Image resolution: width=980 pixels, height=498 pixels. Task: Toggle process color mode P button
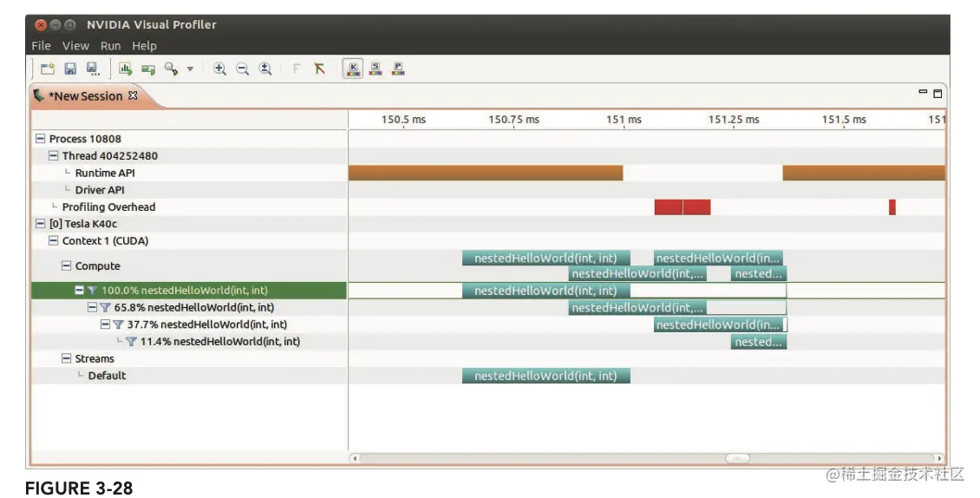tap(398, 69)
